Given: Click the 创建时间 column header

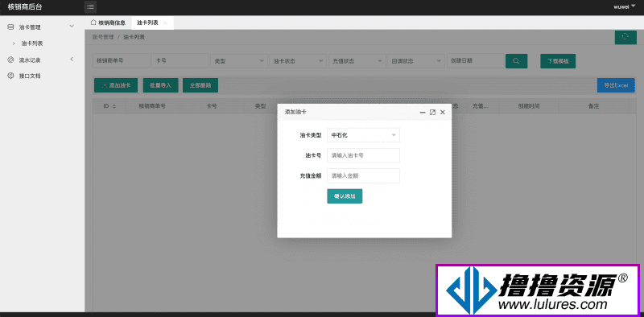Looking at the screenshot, I should (x=529, y=106).
